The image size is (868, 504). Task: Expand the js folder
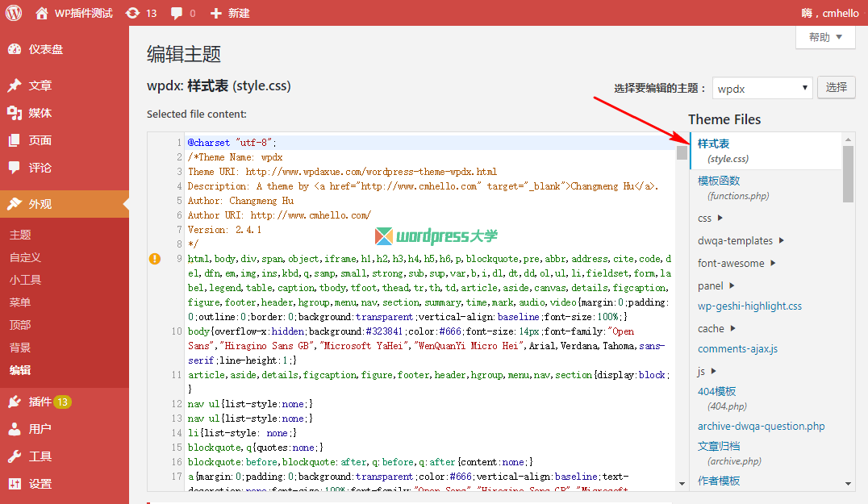click(714, 371)
